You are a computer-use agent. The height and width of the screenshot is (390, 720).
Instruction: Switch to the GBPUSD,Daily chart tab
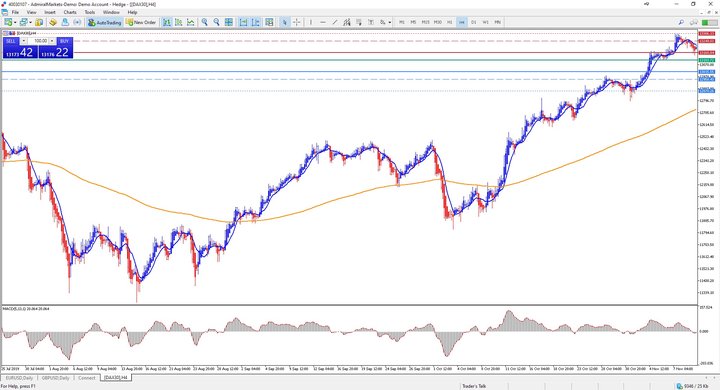pos(56,378)
